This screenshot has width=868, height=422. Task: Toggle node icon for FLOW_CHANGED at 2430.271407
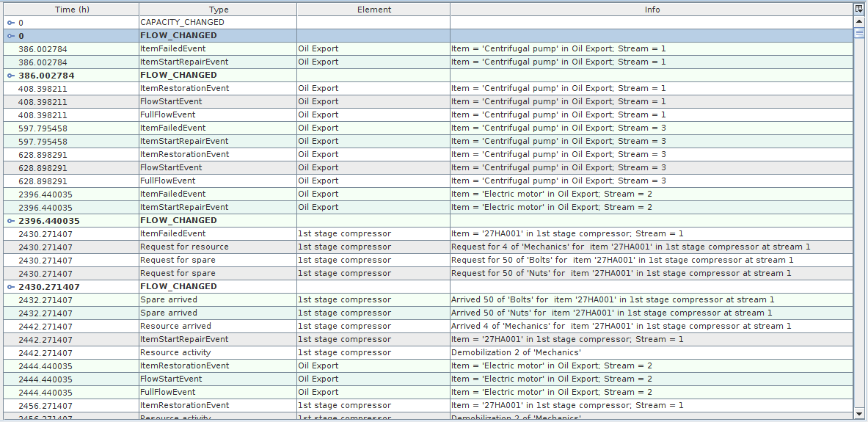[11, 287]
